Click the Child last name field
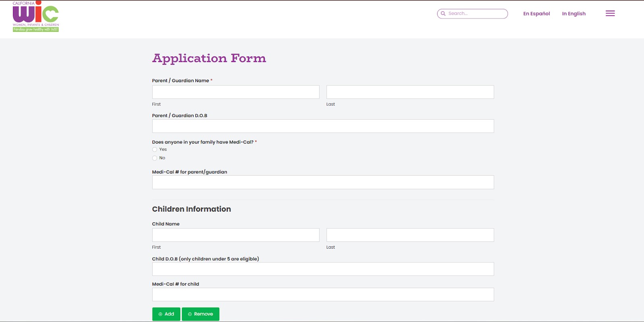 pyautogui.click(x=410, y=235)
